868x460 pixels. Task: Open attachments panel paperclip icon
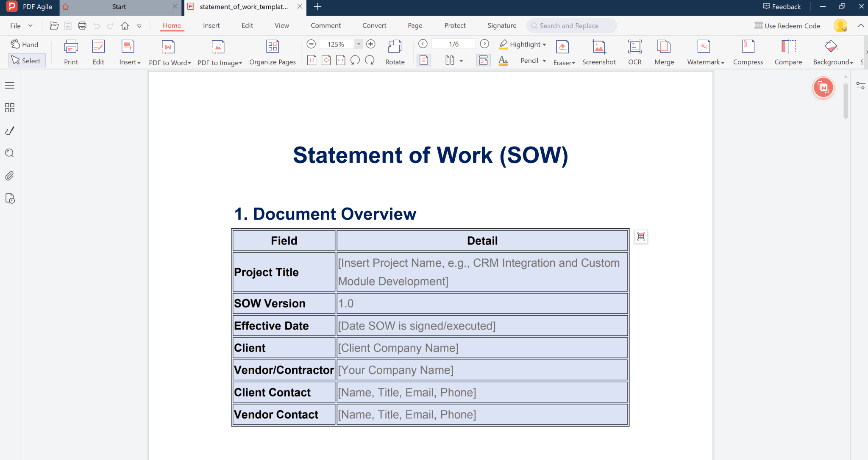[9, 176]
